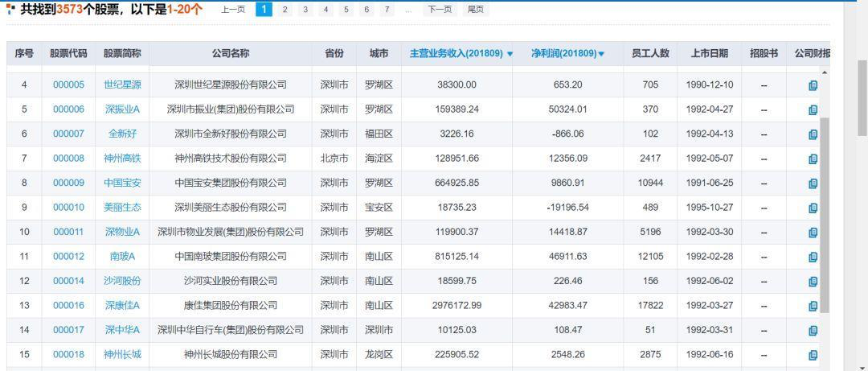Go to page 3 of results

tap(305, 10)
